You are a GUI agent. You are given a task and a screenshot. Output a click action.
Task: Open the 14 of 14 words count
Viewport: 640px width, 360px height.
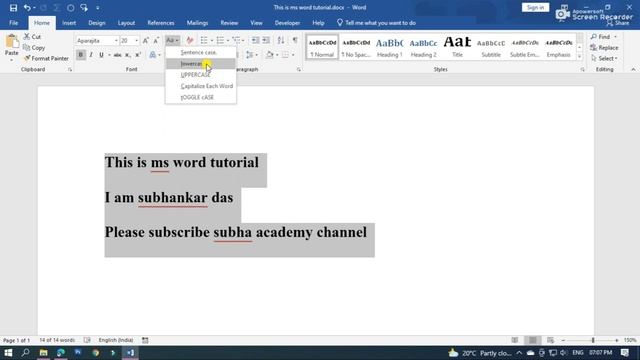pos(57,340)
